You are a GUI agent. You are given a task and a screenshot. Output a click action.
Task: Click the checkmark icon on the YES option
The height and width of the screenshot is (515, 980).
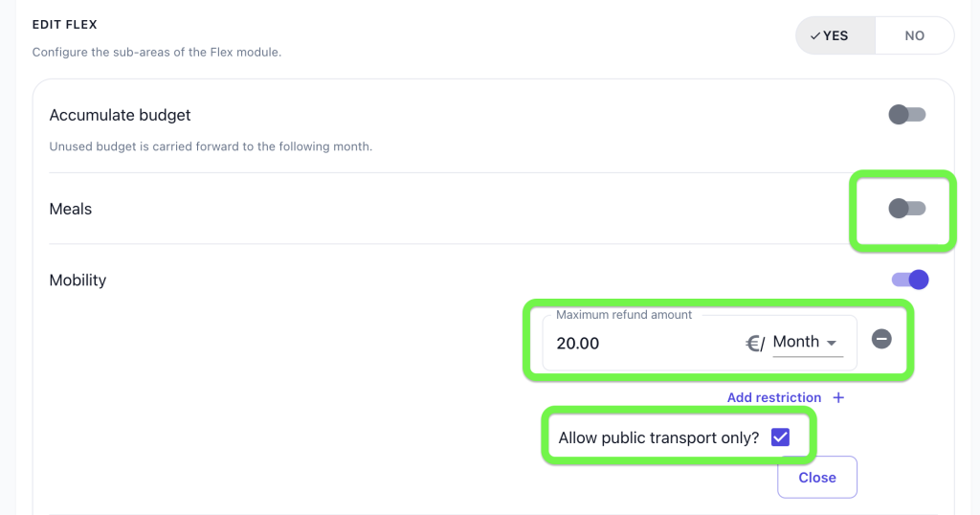[815, 36]
